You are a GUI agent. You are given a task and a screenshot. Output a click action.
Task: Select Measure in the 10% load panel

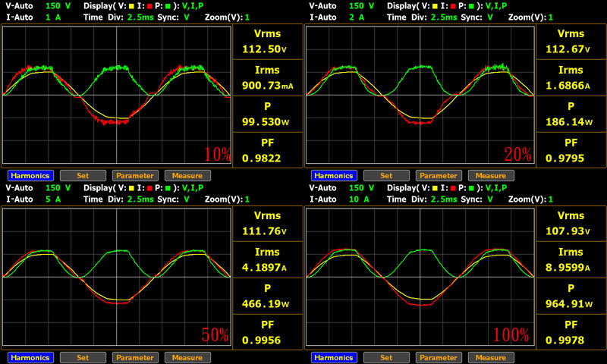click(187, 176)
